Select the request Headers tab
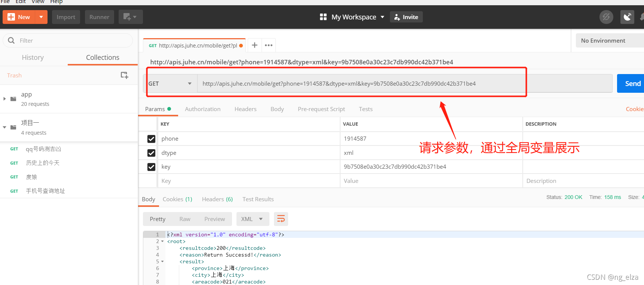The width and height of the screenshot is (644, 285). (245, 109)
